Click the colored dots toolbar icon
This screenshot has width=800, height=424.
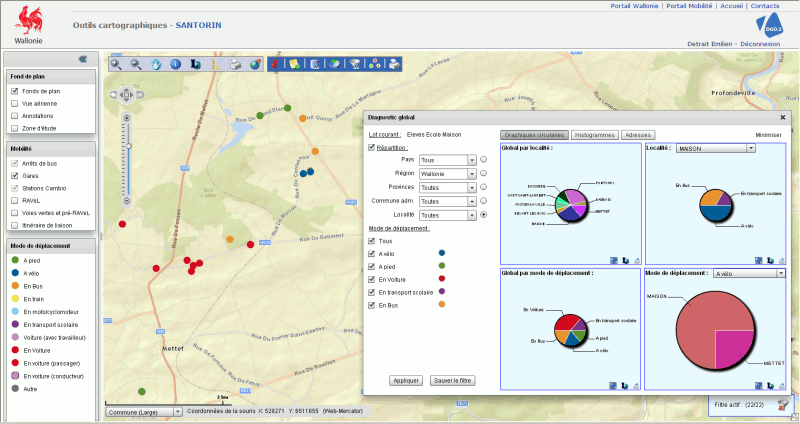point(374,64)
